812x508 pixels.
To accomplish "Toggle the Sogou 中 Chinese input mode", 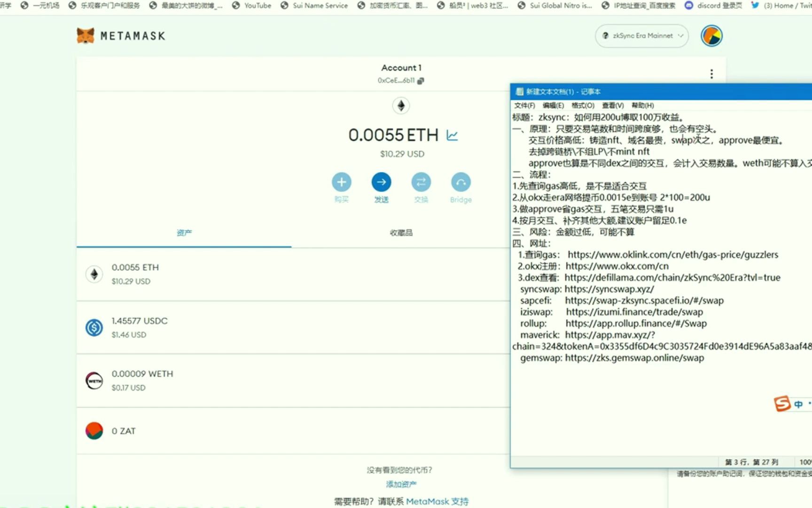I will 798,404.
